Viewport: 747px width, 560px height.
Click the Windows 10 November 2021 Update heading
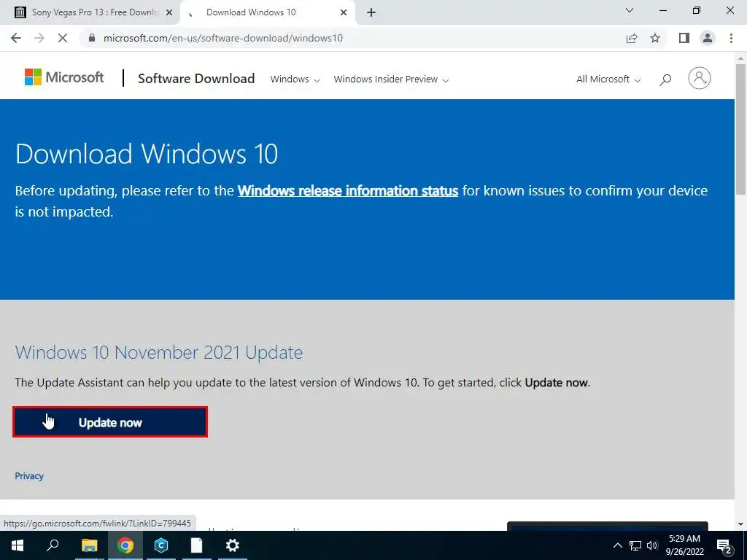coord(158,352)
